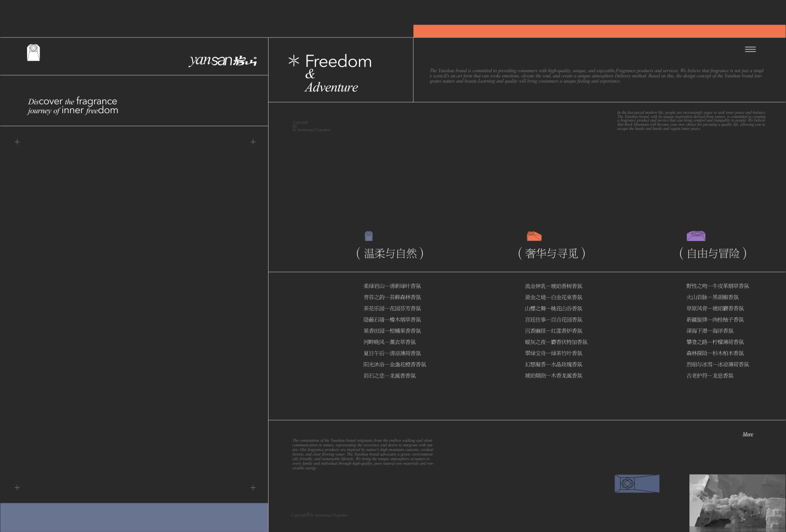
Task: Click Discover the fragrance journey tagline
Action: pos(73,105)
